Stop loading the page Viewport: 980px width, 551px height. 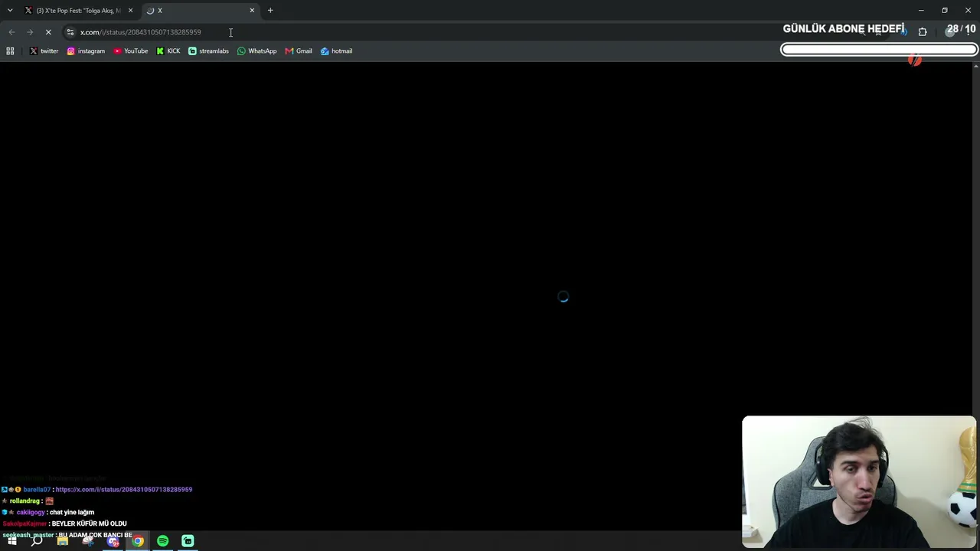48,32
